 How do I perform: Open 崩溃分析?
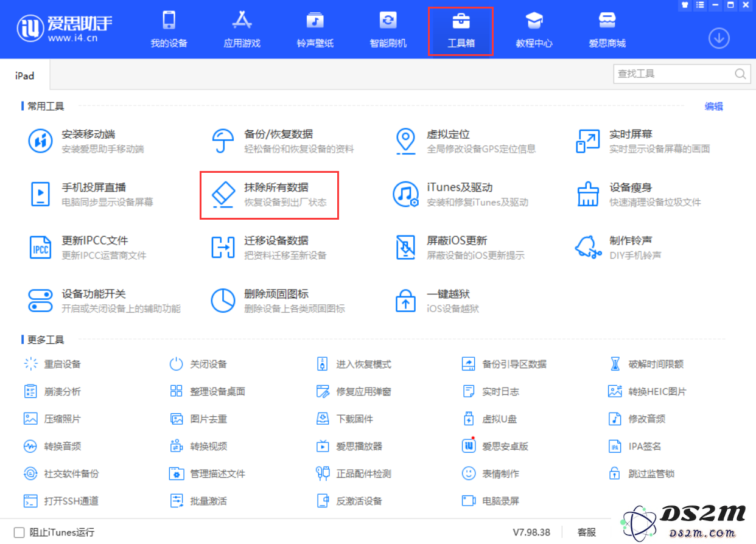[52, 391]
